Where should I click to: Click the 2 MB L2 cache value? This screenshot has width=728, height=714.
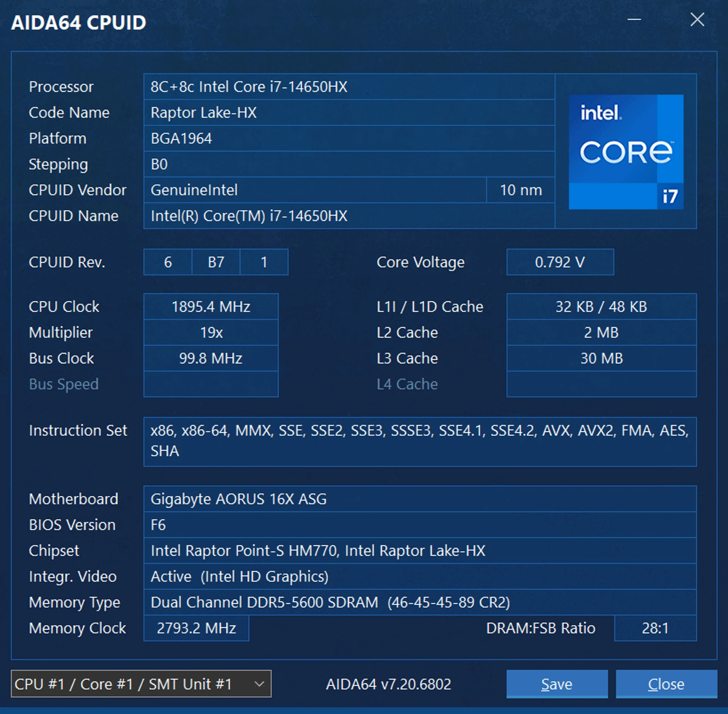(x=602, y=332)
